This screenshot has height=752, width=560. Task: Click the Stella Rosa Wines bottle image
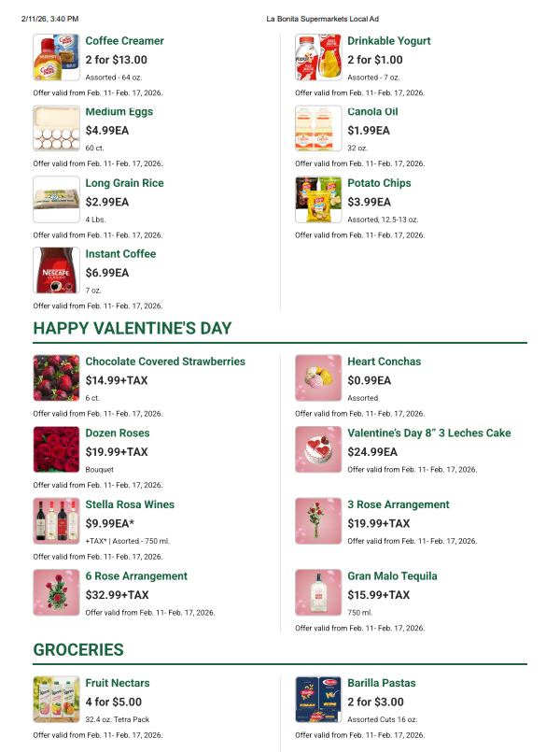(56, 520)
